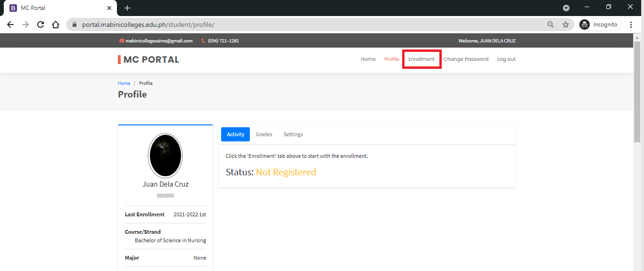The height and width of the screenshot is (271, 644).
Task: Select Change Password in navigation
Action: coord(466,59)
